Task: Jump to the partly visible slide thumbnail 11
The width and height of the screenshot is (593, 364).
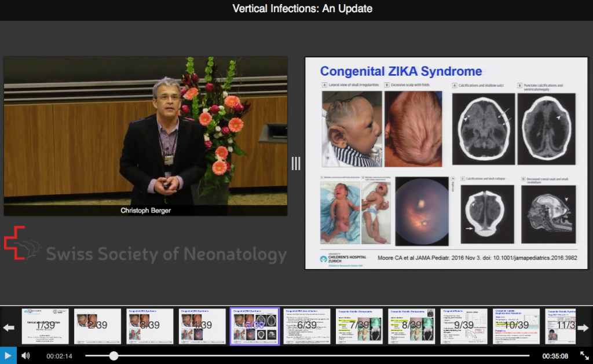Action: point(561,326)
